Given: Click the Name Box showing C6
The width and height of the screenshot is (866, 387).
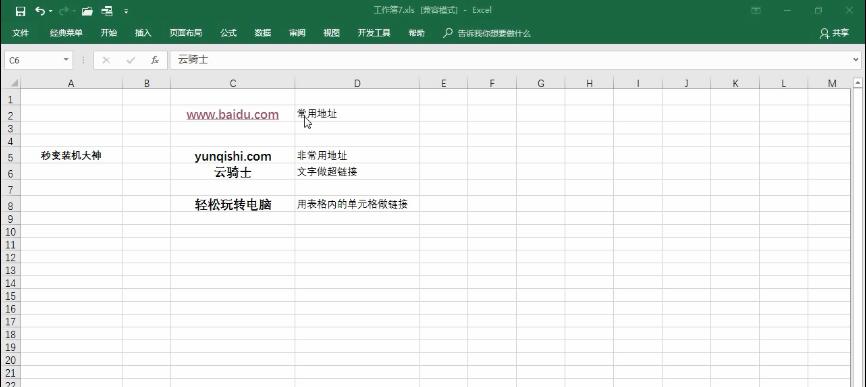Looking at the screenshot, I should pos(33,60).
